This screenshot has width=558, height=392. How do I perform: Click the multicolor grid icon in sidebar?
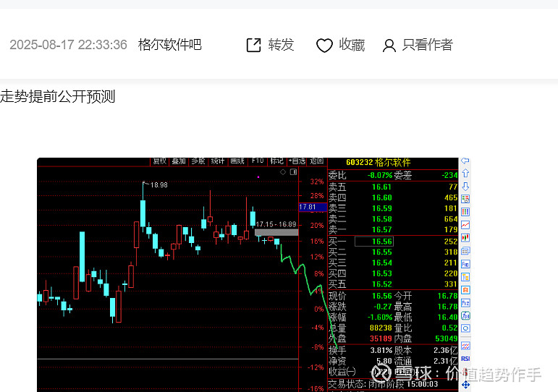465,212
